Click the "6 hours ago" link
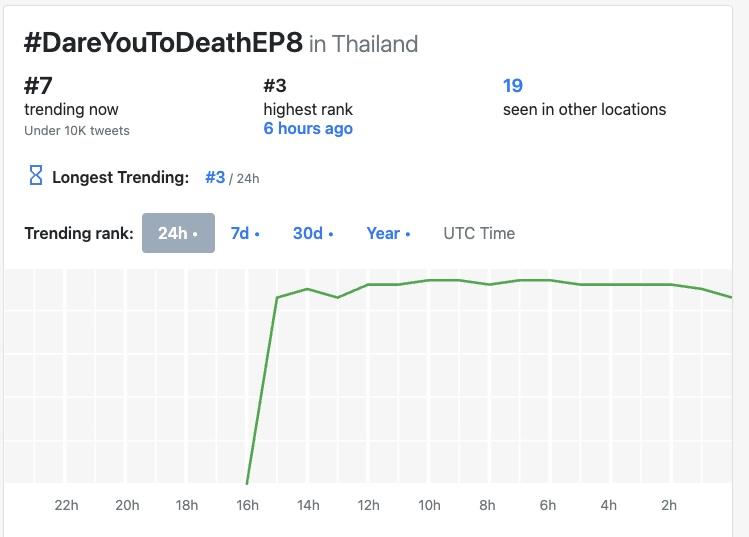This screenshot has height=537, width=749. [x=308, y=129]
